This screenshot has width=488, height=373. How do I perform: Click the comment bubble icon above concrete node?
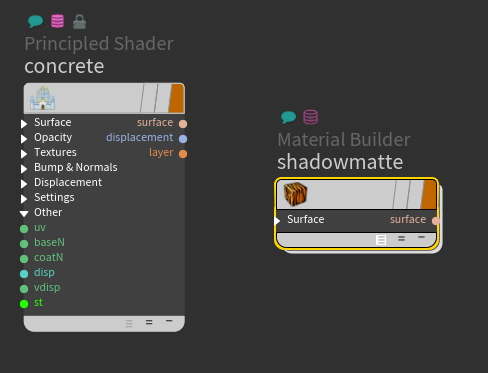(x=35, y=21)
